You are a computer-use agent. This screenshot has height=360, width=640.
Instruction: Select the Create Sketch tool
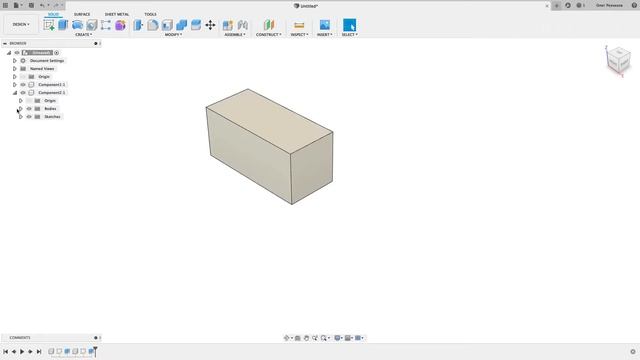click(x=49, y=25)
